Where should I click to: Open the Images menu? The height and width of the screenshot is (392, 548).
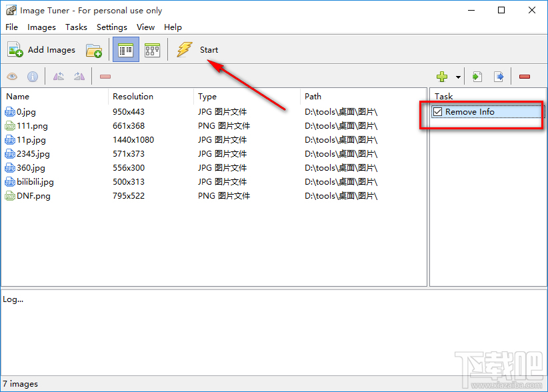pos(41,27)
